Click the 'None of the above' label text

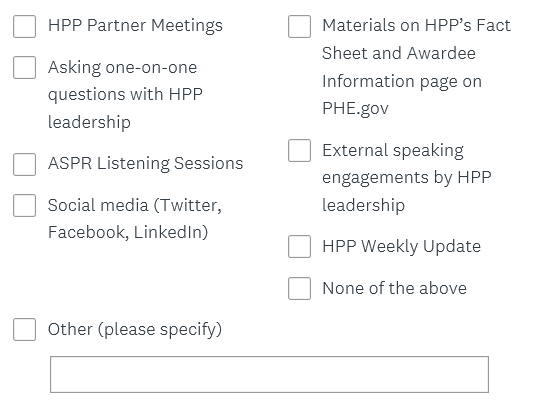[395, 288]
